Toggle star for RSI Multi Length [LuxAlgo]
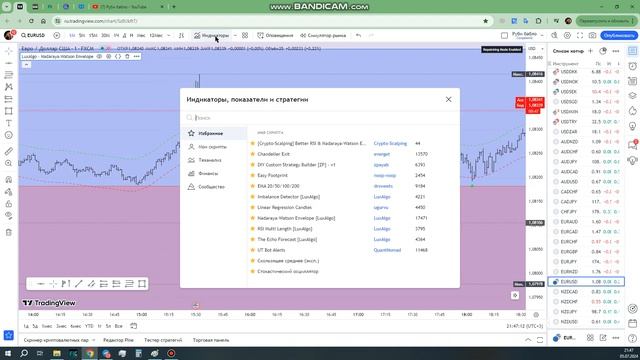This screenshot has width=640, height=360. pos(253,229)
